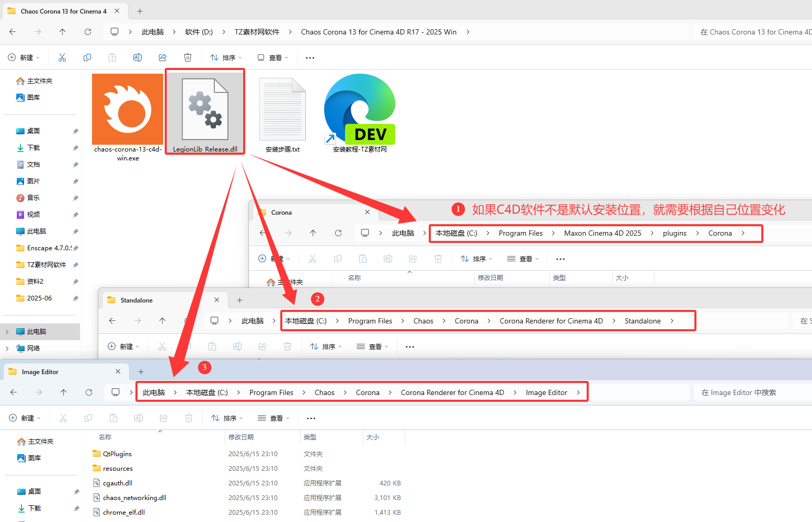The image size is (812, 522).
Task: Click the monitor icon in Image Editor address bar
Action: 116,392
